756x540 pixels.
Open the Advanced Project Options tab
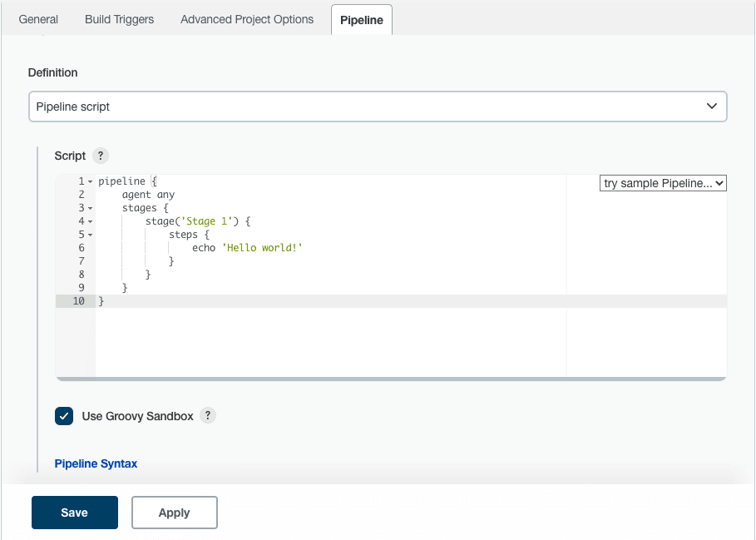(x=246, y=18)
